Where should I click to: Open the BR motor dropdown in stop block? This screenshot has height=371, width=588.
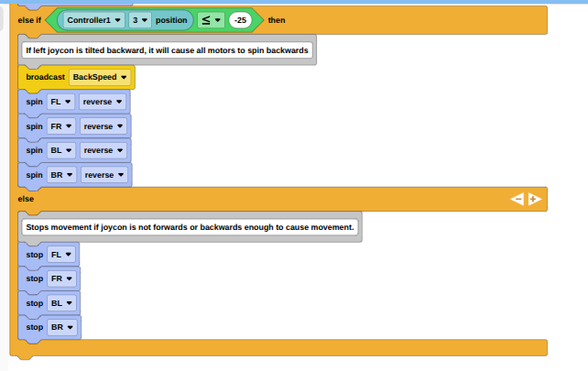(62, 327)
